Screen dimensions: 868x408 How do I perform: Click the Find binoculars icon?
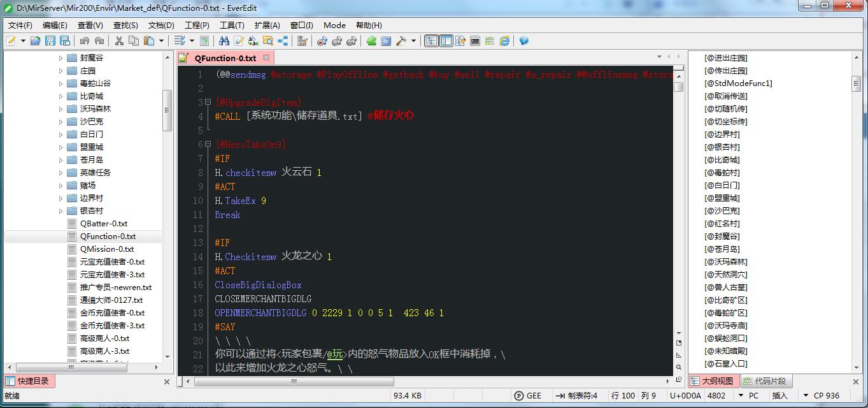224,41
